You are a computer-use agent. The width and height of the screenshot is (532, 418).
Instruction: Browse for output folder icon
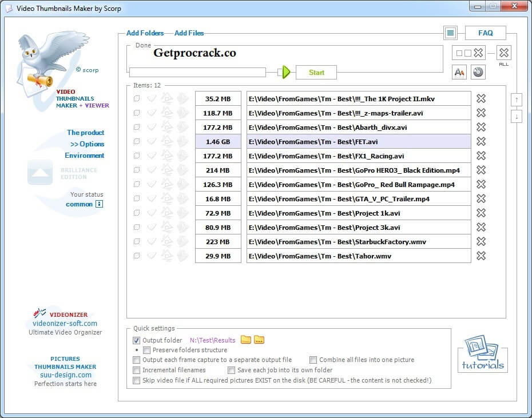coord(245,340)
